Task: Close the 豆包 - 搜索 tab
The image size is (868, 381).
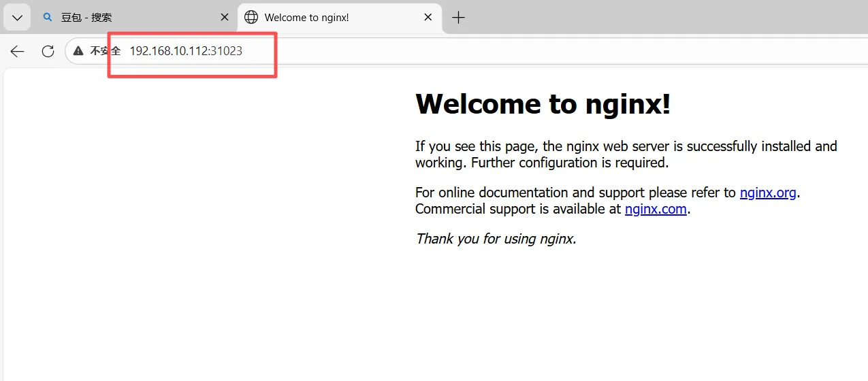Action: coord(225,18)
